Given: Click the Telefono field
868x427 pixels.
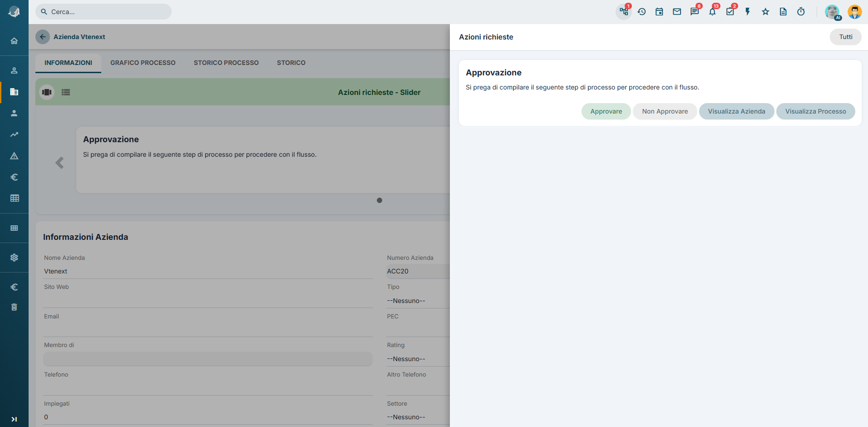Looking at the screenshot, I should click(208, 388).
